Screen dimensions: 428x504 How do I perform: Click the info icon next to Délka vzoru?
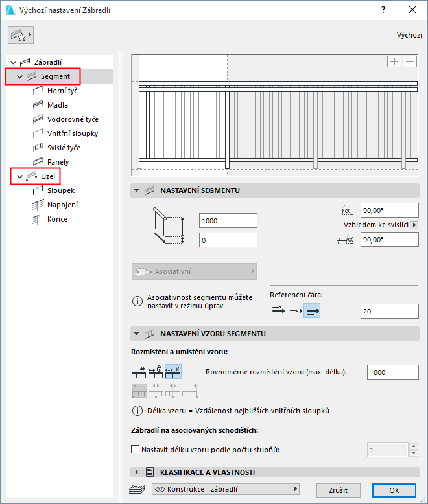tap(137, 411)
